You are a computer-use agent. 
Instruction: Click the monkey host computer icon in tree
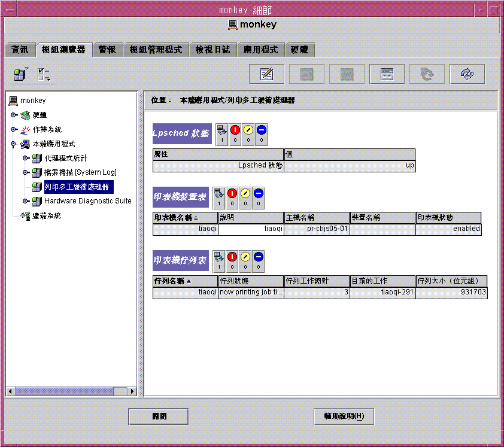(x=13, y=101)
